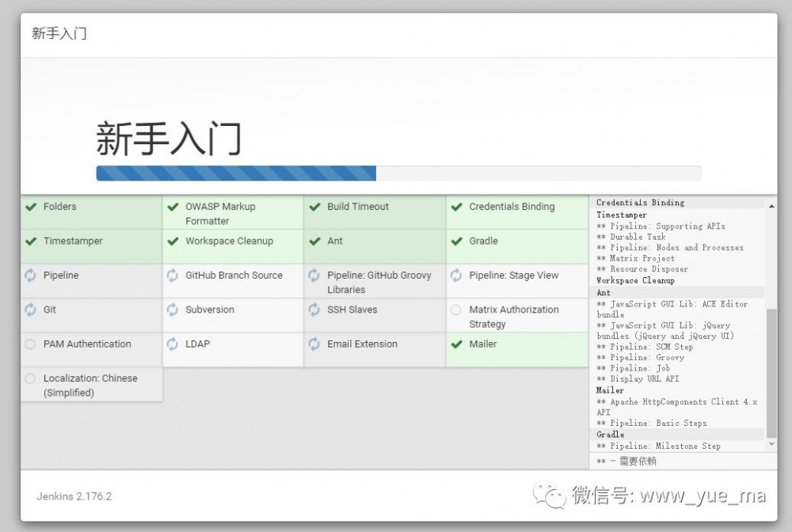
Task: Click the 新手入门 header title
Action: (x=59, y=34)
